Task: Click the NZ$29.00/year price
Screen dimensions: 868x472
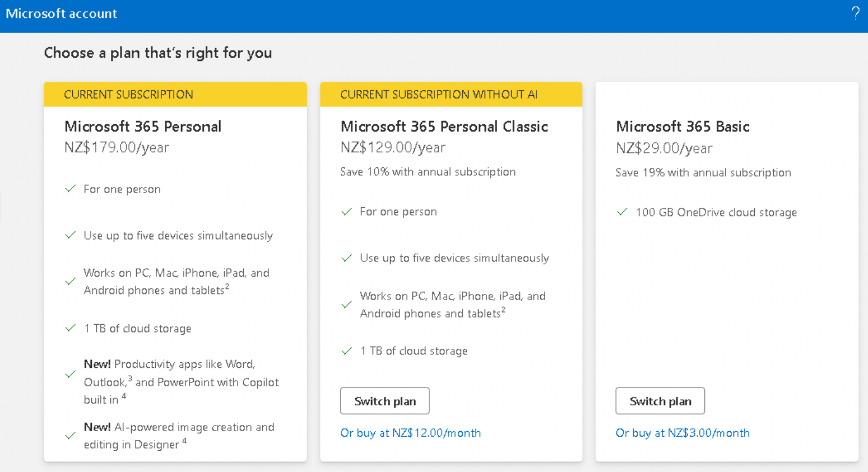Action: click(x=664, y=148)
